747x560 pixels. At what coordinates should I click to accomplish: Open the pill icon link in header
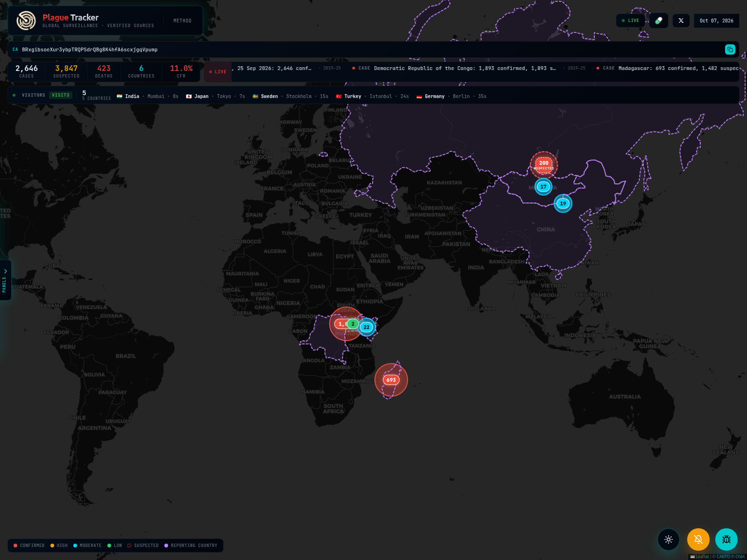coord(658,21)
